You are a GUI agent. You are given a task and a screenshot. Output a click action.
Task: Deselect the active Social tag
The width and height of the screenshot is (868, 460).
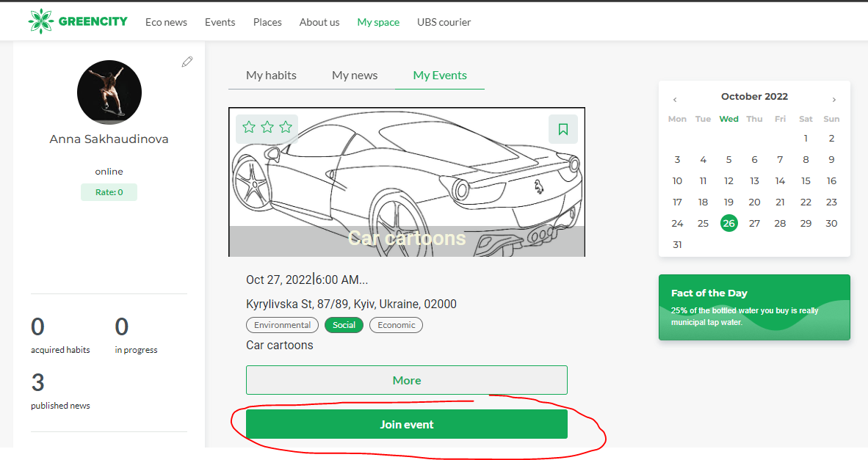pyautogui.click(x=344, y=325)
